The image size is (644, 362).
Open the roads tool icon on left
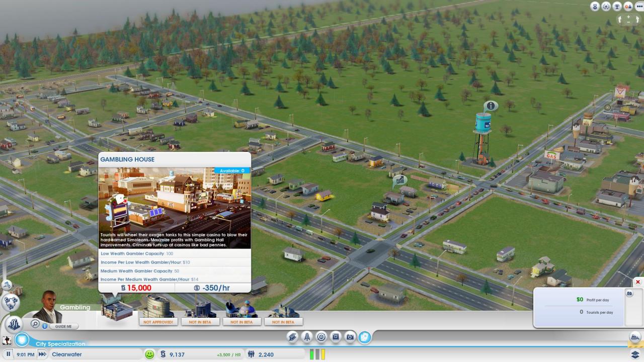[7, 285]
